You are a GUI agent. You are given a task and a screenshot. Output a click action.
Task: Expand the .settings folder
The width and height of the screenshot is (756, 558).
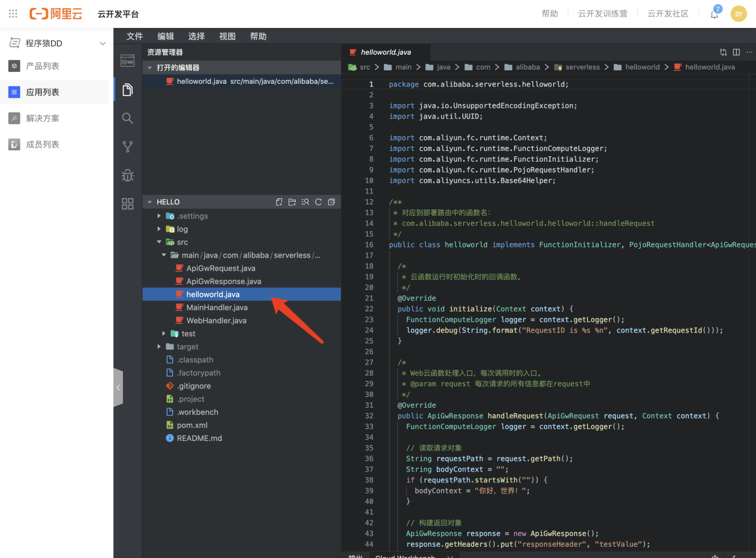[x=158, y=216]
